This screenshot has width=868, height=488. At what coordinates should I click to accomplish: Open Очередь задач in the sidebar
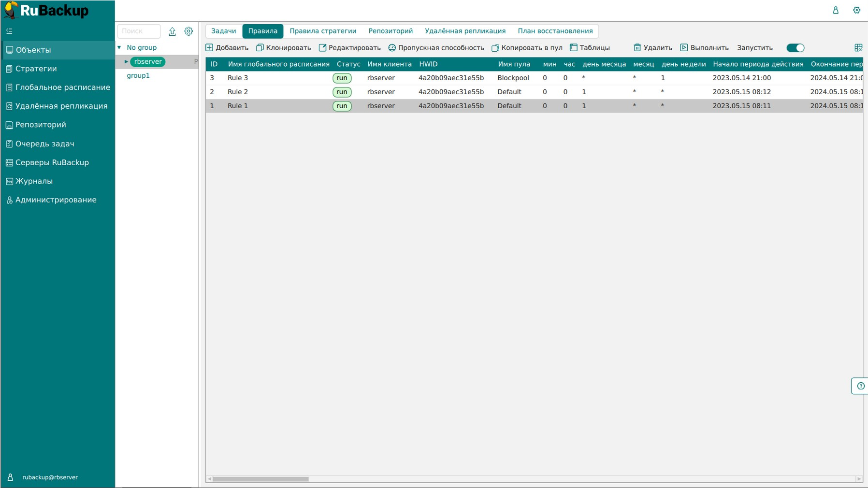[x=44, y=144]
